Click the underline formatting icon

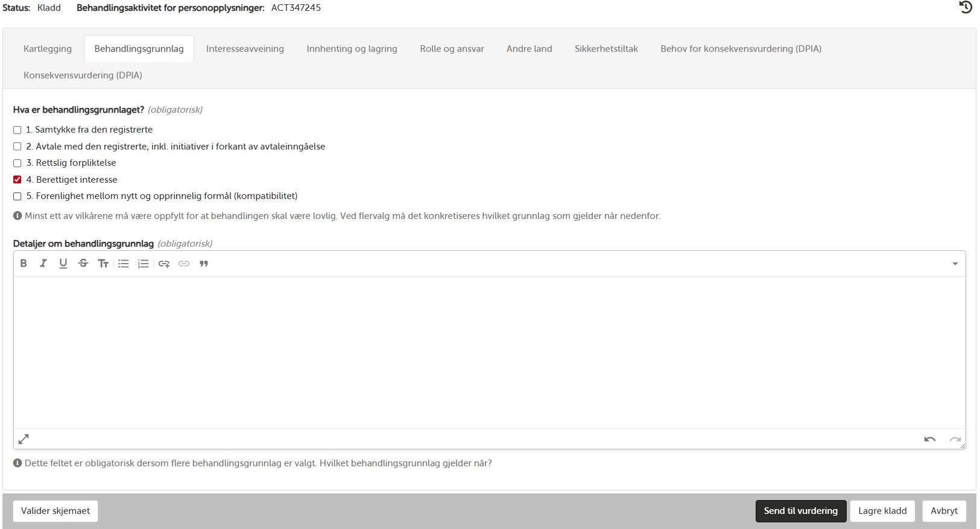click(63, 264)
